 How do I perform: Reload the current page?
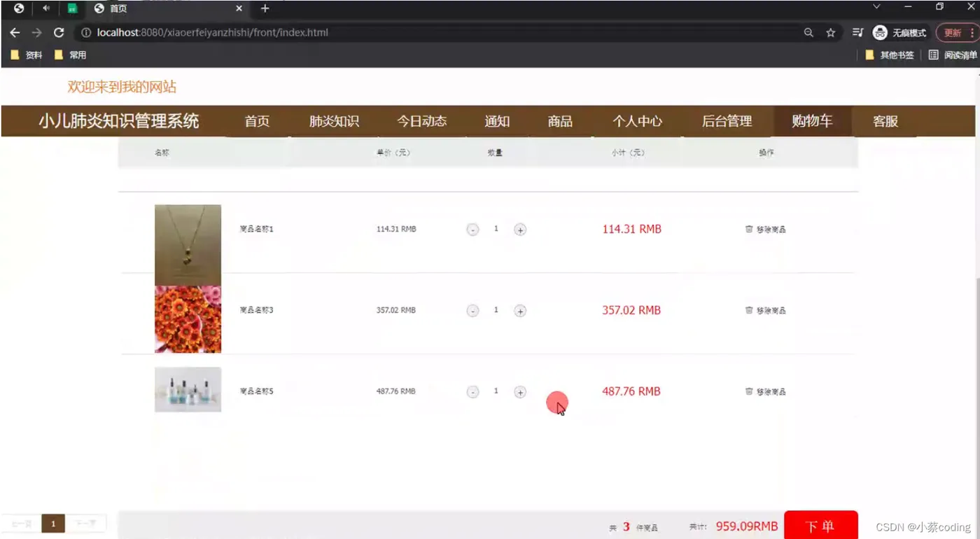pos(59,33)
